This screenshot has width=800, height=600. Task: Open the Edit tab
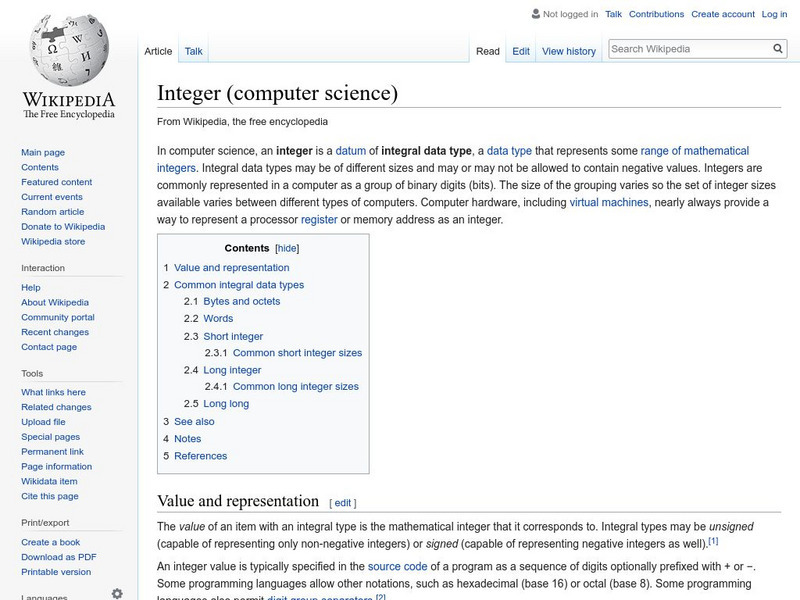click(x=521, y=51)
